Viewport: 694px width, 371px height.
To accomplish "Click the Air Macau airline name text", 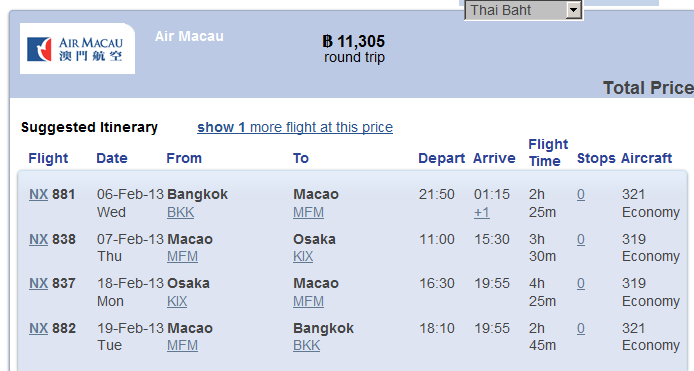I will tap(189, 36).
